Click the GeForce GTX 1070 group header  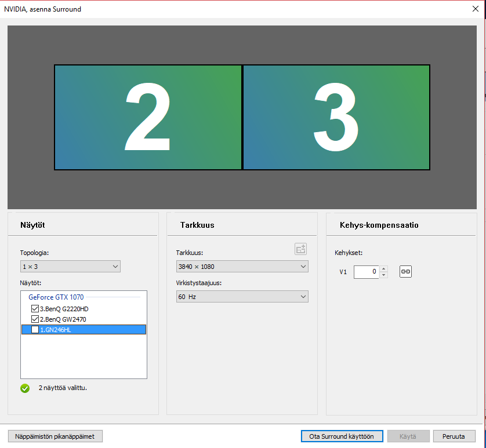(x=56, y=297)
